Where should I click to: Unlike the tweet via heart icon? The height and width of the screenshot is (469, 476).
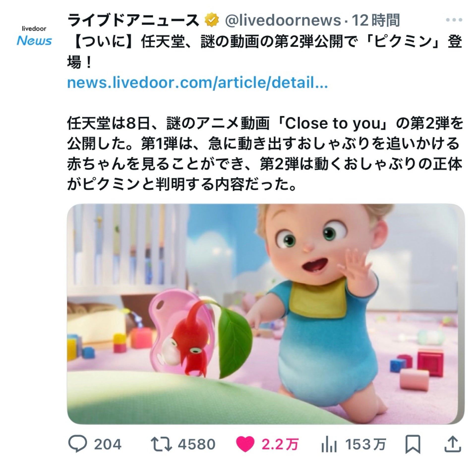[x=245, y=444]
